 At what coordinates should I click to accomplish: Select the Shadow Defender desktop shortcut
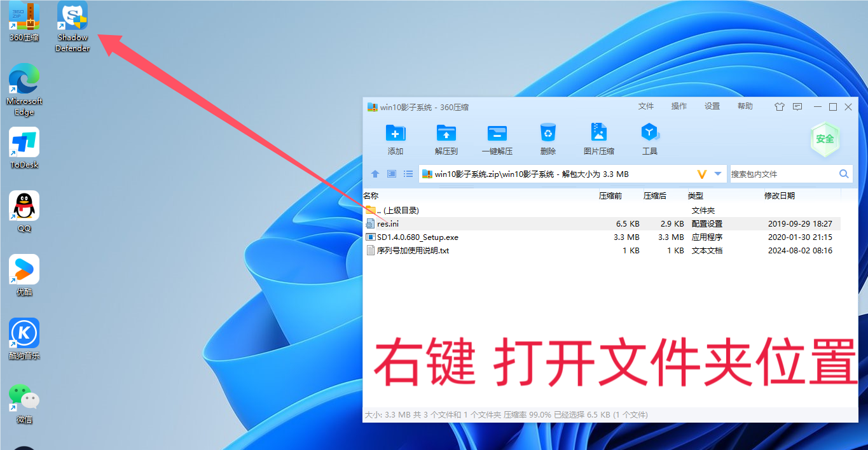pos(72,27)
